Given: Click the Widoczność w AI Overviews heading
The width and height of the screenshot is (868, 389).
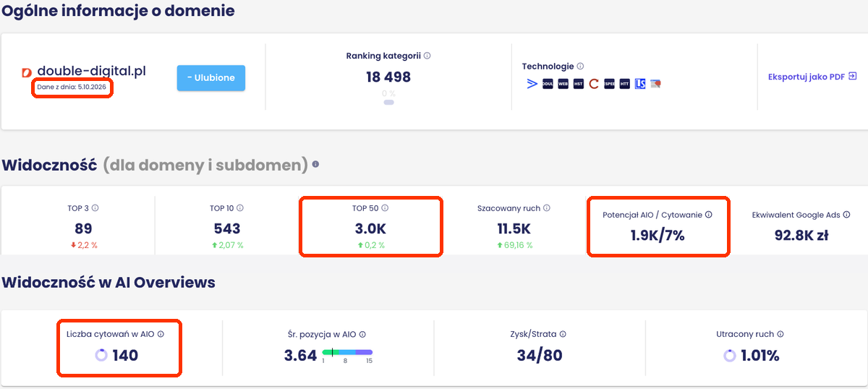Looking at the screenshot, I should (x=109, y=282).
